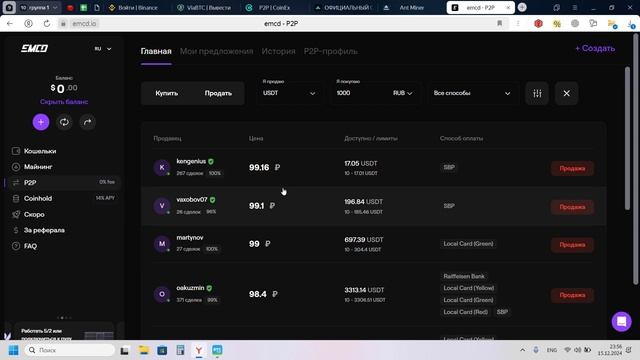
Task: Click Raiffeisen Bank payment tag
Action: point(464,276)
